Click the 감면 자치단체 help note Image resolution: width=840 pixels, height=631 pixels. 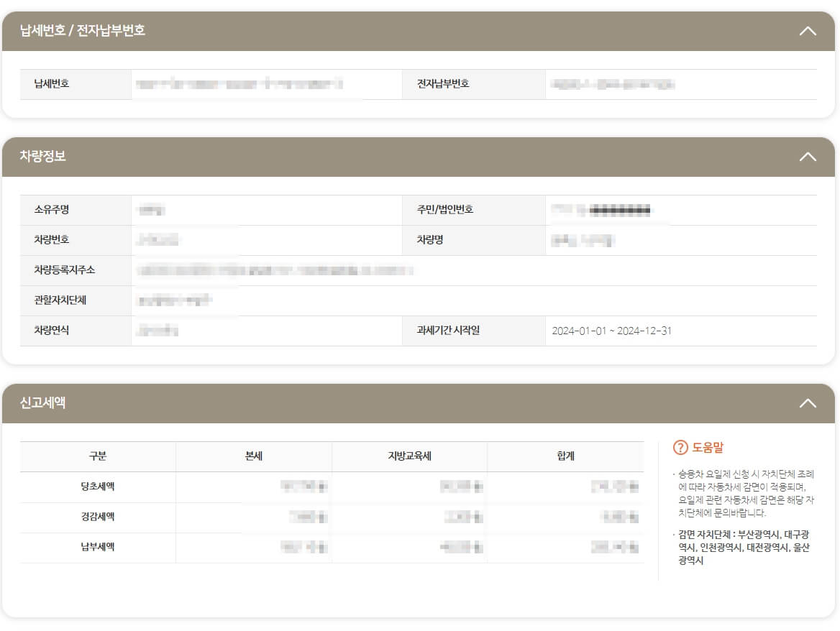click(744, 548)
